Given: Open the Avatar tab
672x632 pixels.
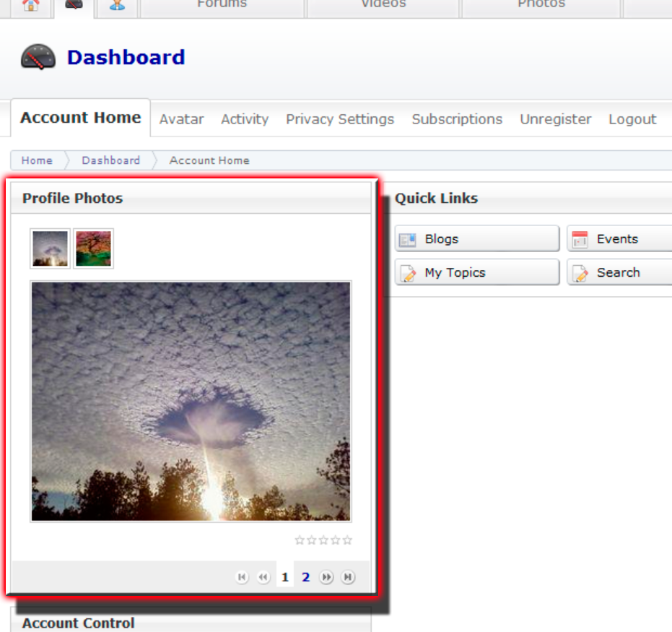Looking at the screenshot, I should click(181, 119).
